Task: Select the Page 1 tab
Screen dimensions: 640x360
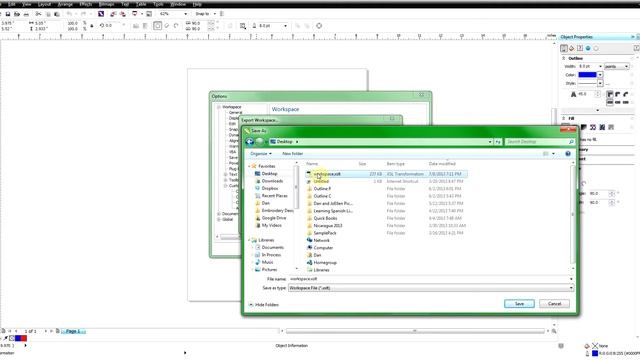Action: 73,331
